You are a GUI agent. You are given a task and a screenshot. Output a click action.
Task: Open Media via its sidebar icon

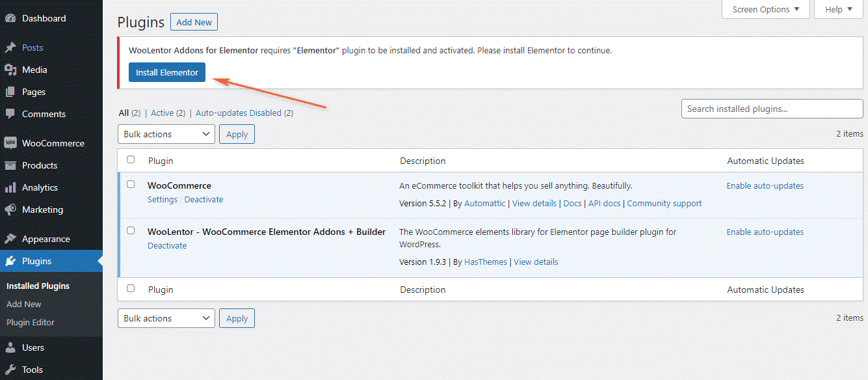[x=10, y=70]
